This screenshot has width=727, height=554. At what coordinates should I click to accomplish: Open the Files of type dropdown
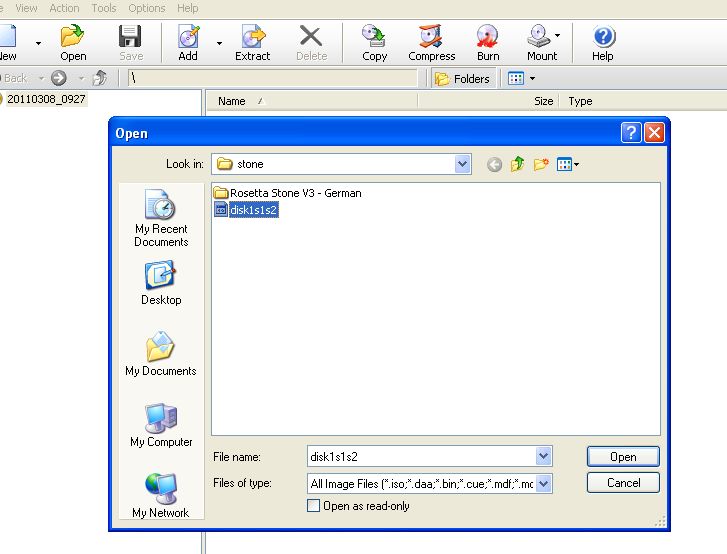click(x=544, y=484)
